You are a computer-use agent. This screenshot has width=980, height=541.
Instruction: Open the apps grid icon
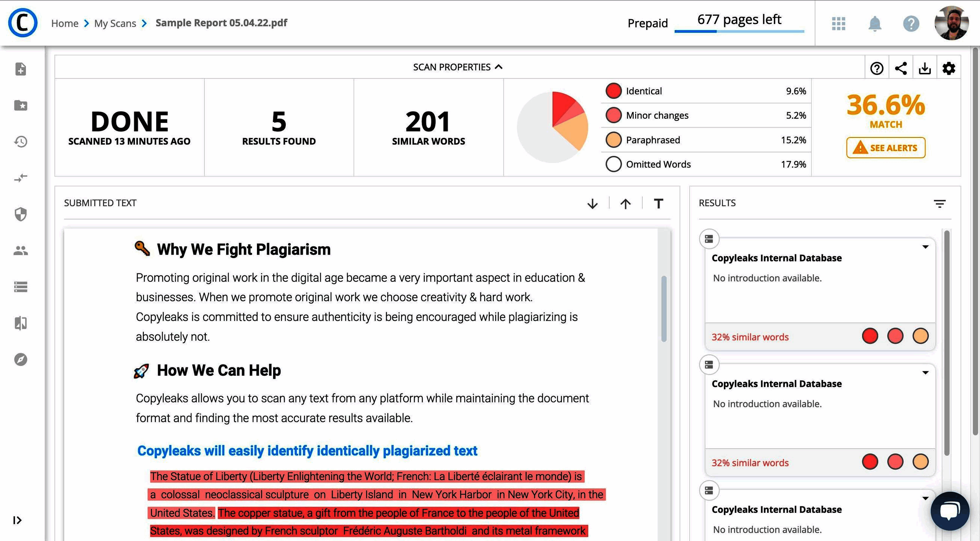click(x=838, y=24)
